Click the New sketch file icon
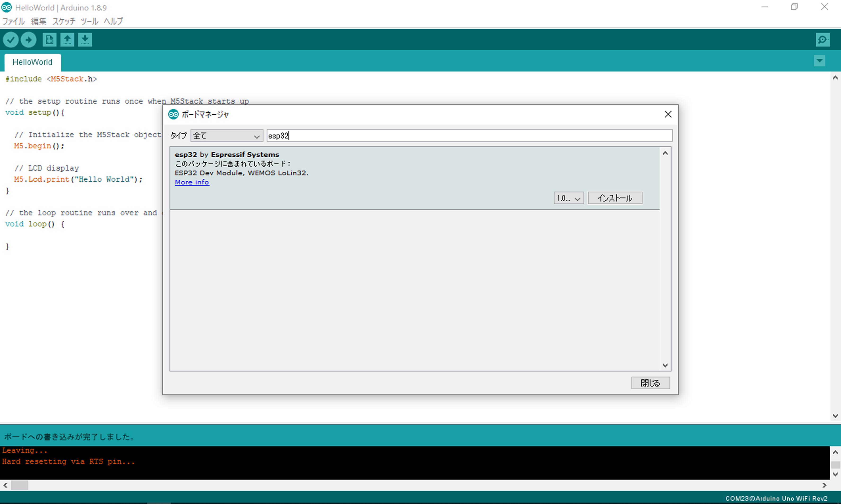The height and width of the screenshot is (504, 841). 49,40
